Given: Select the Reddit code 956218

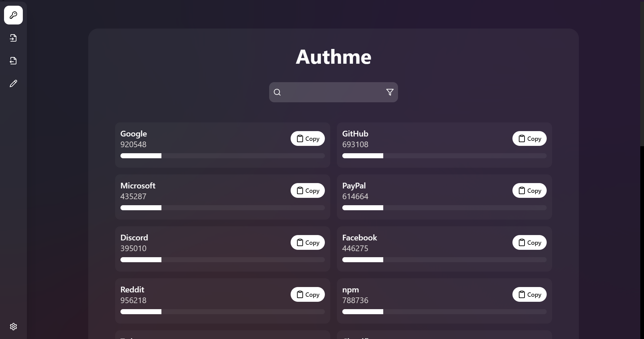Looking at the screenshot, I should tap(133, 300).
